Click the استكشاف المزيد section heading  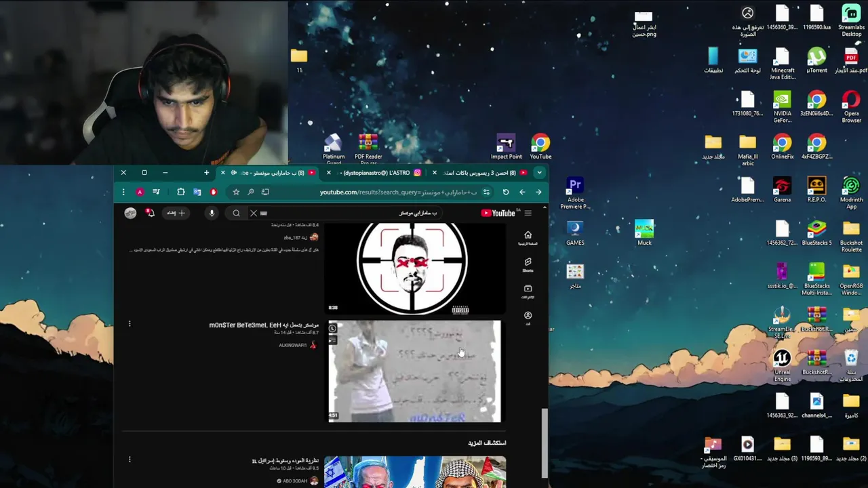point(487,443)
